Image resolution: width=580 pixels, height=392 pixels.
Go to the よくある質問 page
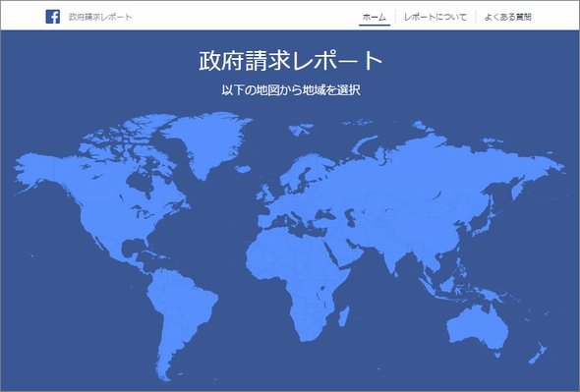(507, 17)
